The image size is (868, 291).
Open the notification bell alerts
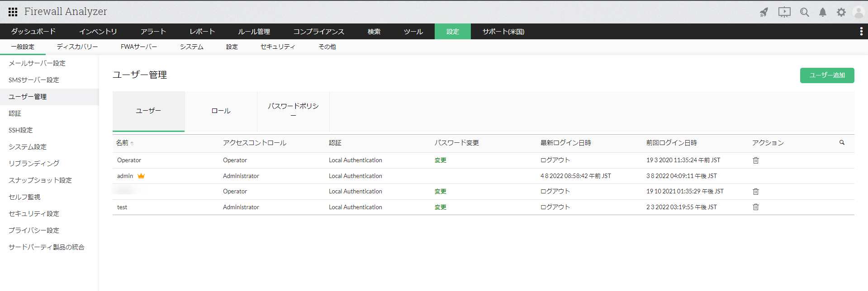(x=823, y=12)
